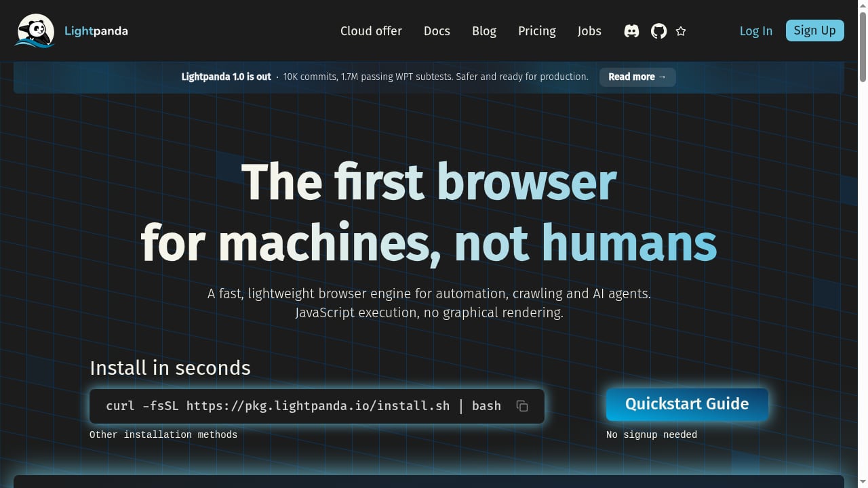Click the "Lightpanda 1.0 is out" text
This screenshot has height=488, width=868.
click(226, 77)
